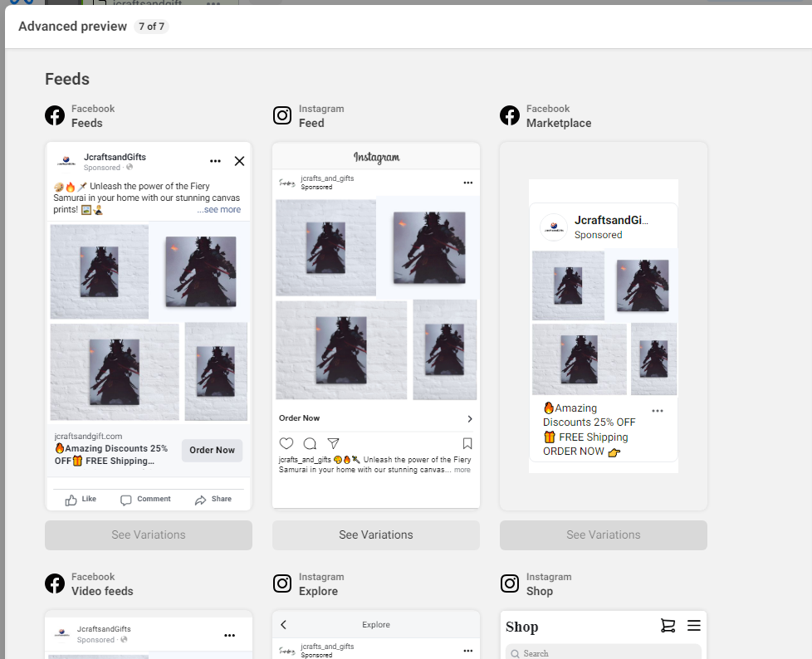Click the back chevron in Instagram Explore preview
Viewport: 812px width, 659px height.
[283, 624]
